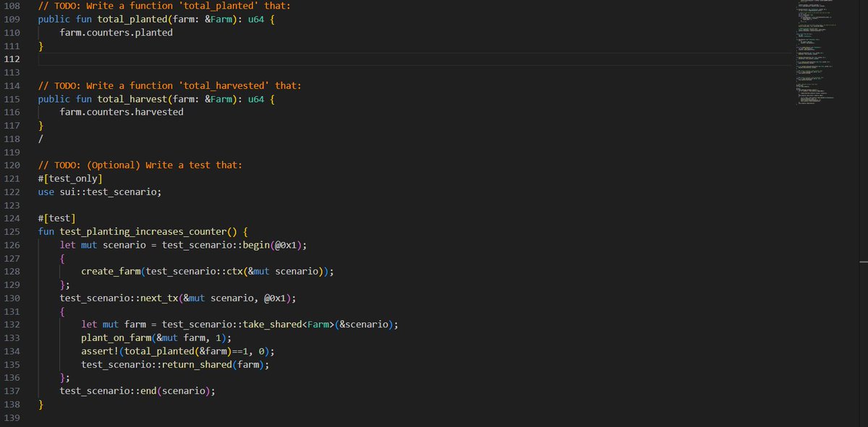Viewport: 868px width, 427px height.
Task: Click test_scenario::return_shared(farm) call
Action: (175, 364)
